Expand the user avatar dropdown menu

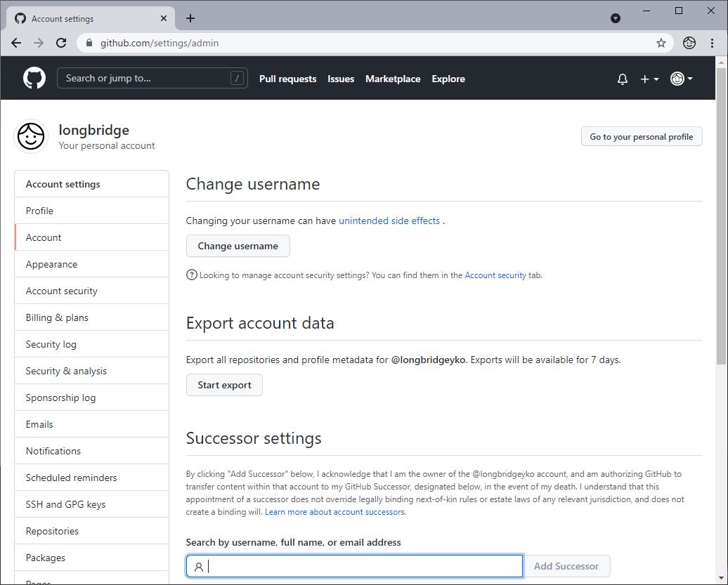click(x=681, y=79)
